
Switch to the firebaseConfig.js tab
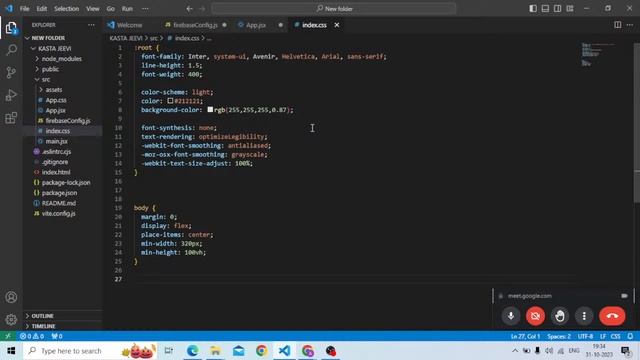(x=195, y=25)
